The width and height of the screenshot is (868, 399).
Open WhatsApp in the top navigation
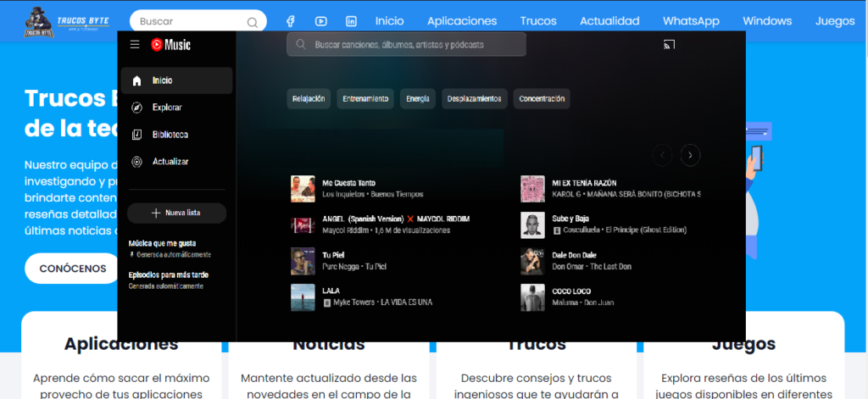coord(692,21)
